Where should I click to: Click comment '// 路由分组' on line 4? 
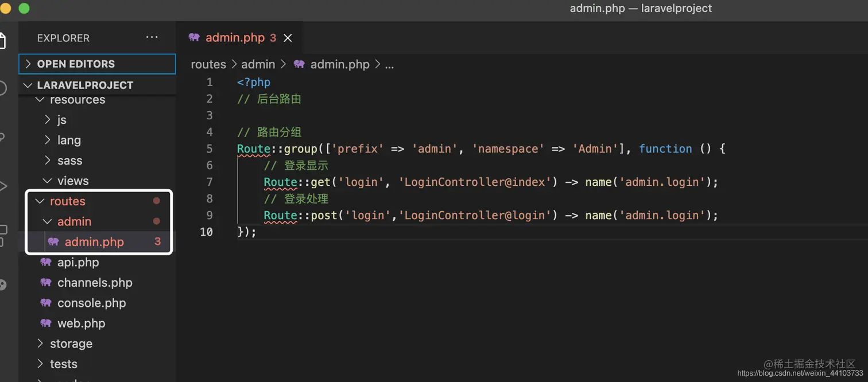tap(269, 132)
